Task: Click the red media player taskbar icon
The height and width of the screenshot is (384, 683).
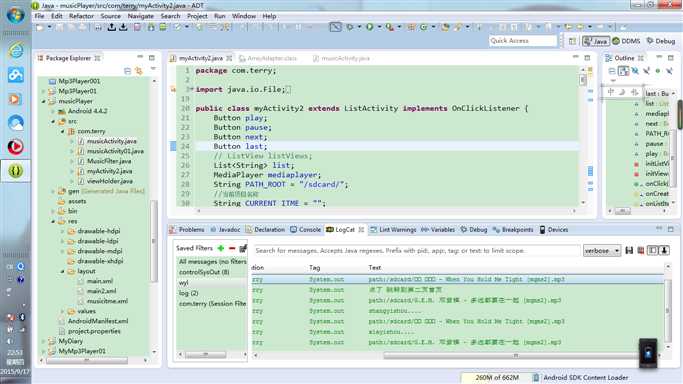Action: 16,147
